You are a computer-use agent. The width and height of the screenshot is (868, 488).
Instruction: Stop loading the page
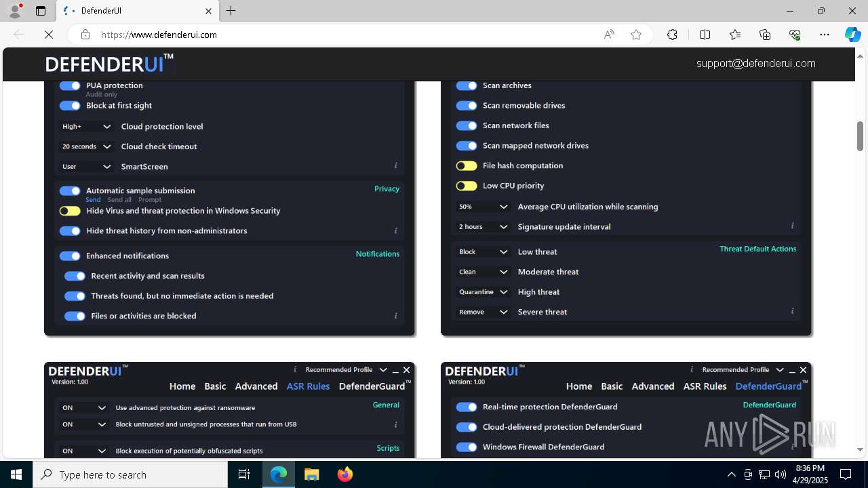pos(49,35)
